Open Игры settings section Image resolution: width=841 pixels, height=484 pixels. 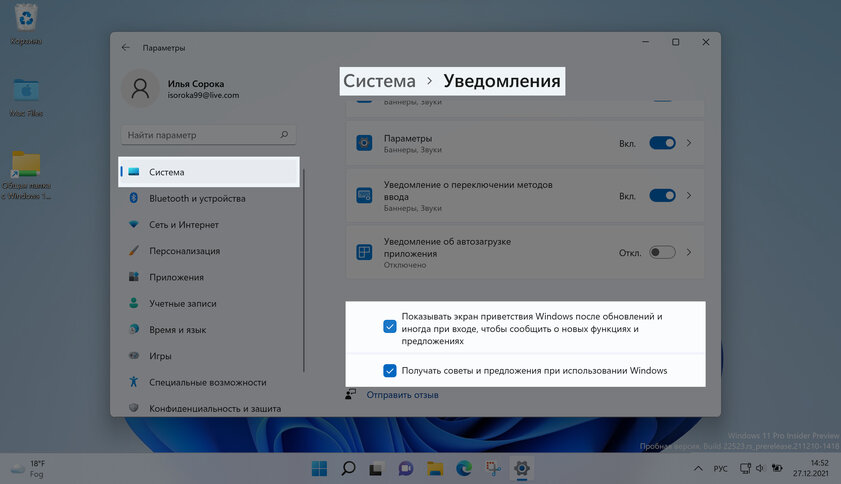tap(209, 356)
